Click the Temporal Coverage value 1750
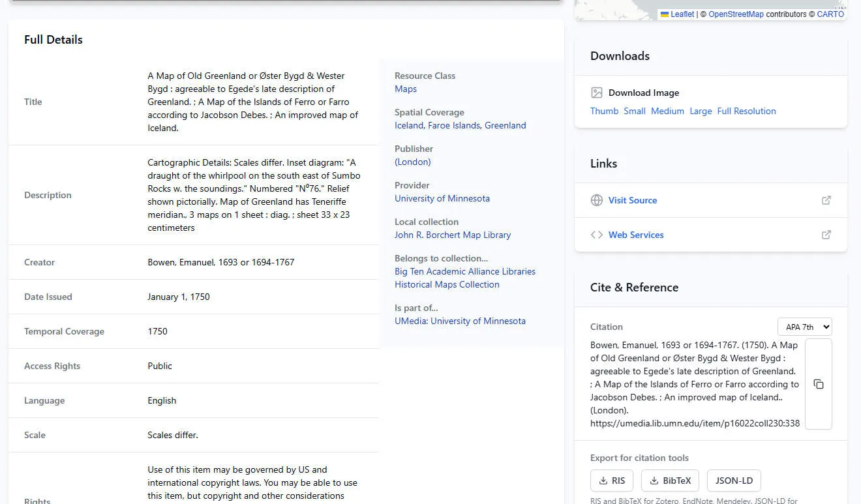 point(158,331)
